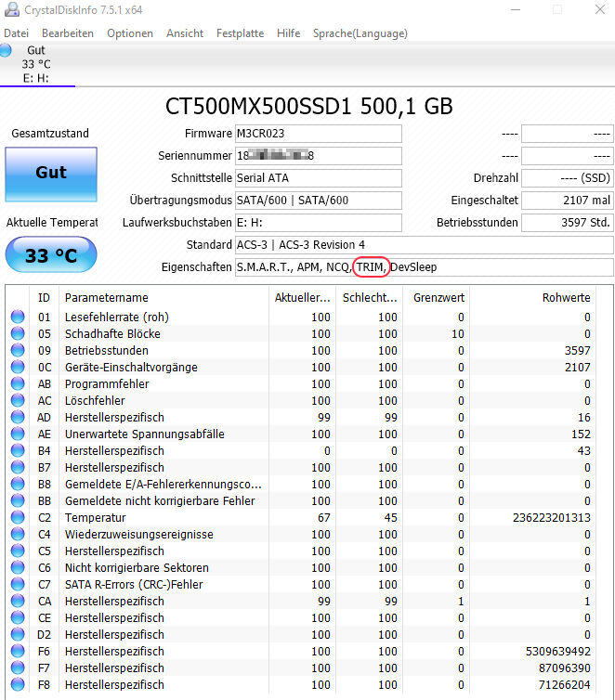Click the Drehzahl field showing (SSD)
Screen dimensions: 615x700
pyautogui.click(x=568, y=178)
